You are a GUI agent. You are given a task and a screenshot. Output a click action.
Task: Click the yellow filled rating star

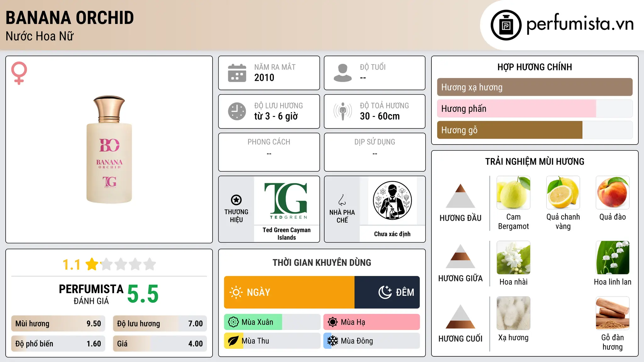92,264
